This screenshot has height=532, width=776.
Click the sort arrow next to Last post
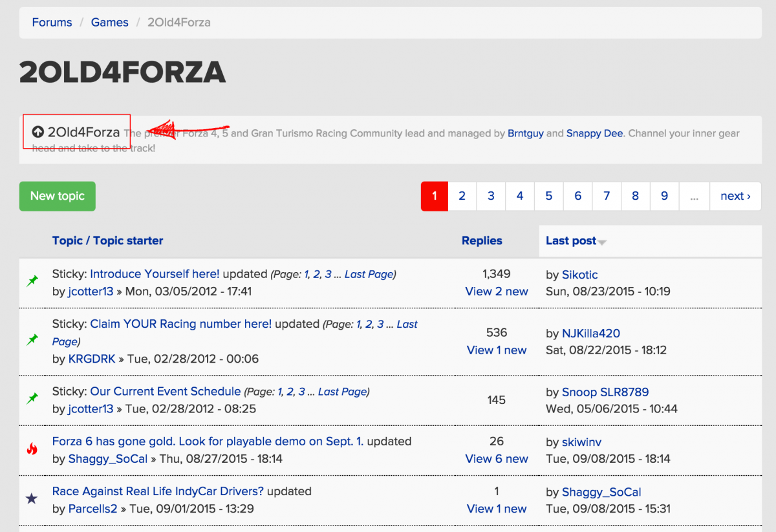[x=602, y=242]
